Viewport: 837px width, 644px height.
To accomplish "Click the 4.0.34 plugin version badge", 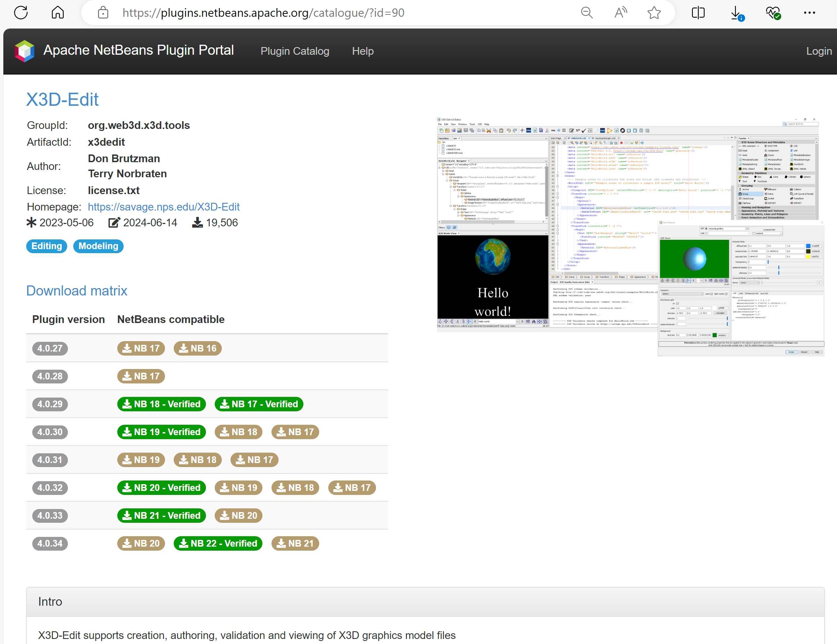I will [50, 544].
